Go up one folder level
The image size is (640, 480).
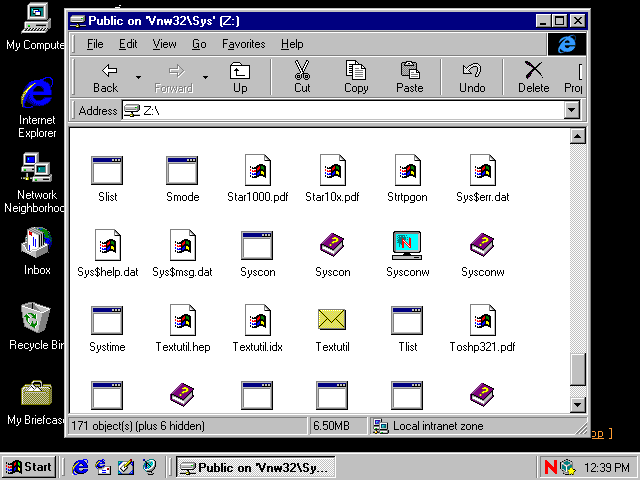pyautogui.click(x=240, y=77)
